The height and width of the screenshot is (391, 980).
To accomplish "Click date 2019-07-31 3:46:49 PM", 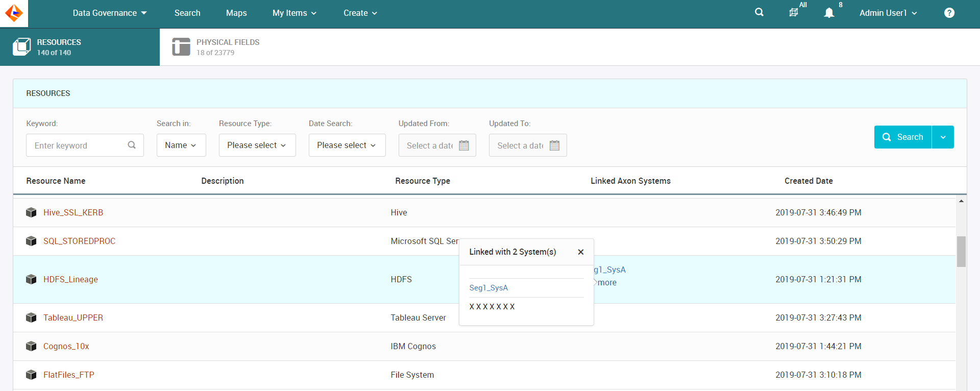I will 818,212.
